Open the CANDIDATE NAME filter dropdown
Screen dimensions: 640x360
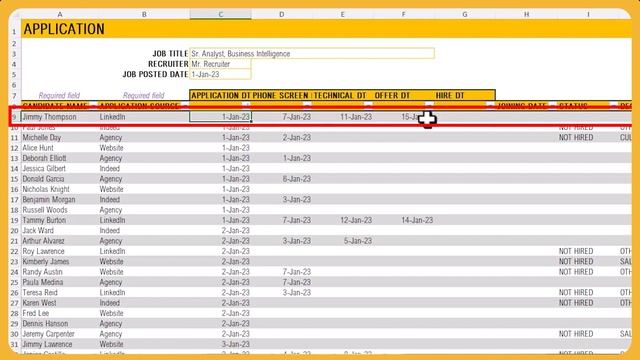(x=93, y=105)
